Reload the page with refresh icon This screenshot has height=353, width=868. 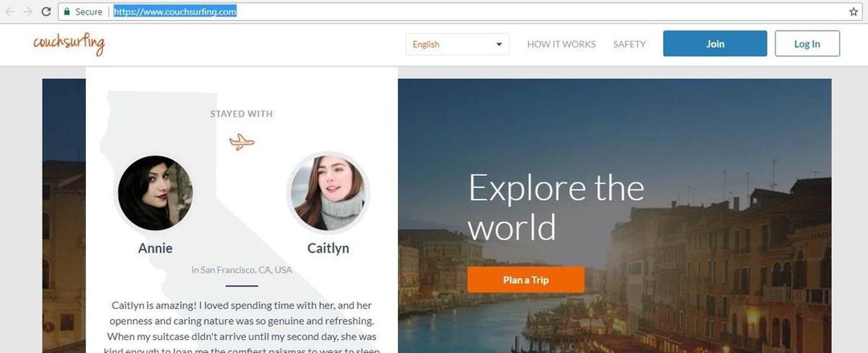[47, 11]
